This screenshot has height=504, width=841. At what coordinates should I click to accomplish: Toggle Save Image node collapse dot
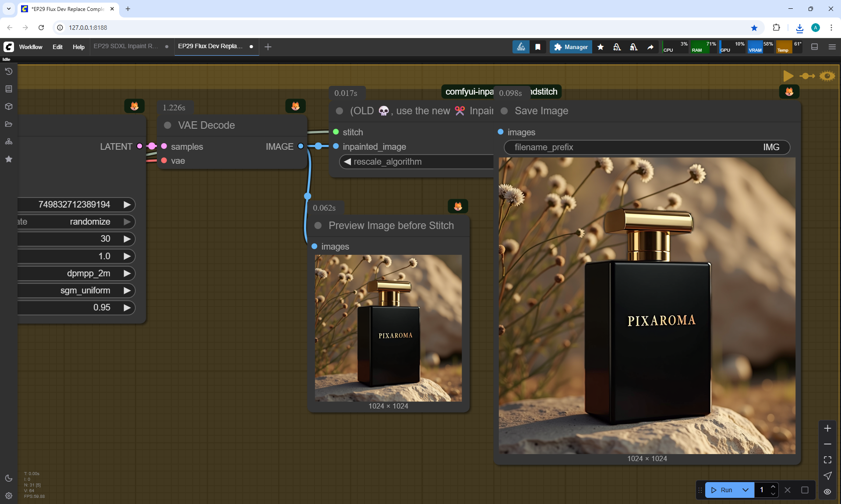pyautogui.click(x=504, y=111)
